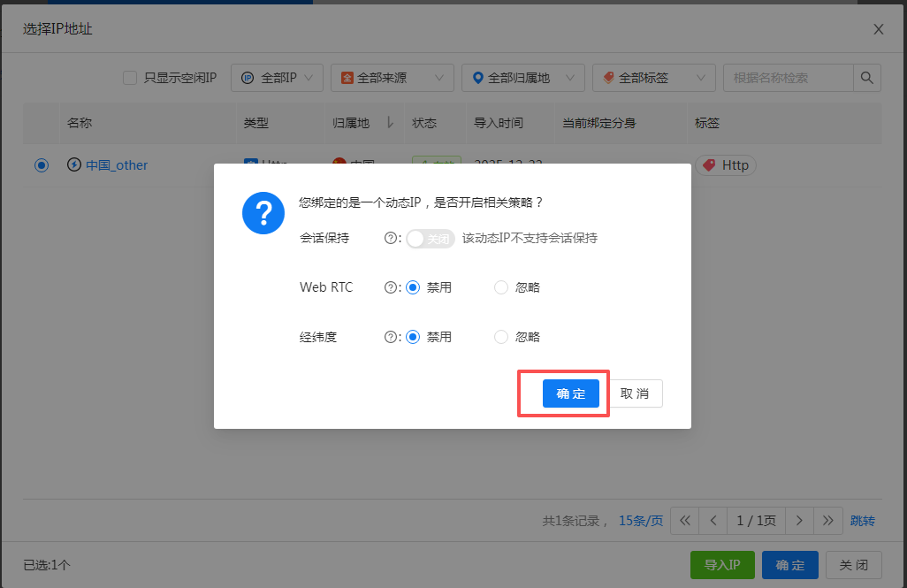Click the location pin icon beside 全部归属地

pyautogui.click(x=477, y=78)
